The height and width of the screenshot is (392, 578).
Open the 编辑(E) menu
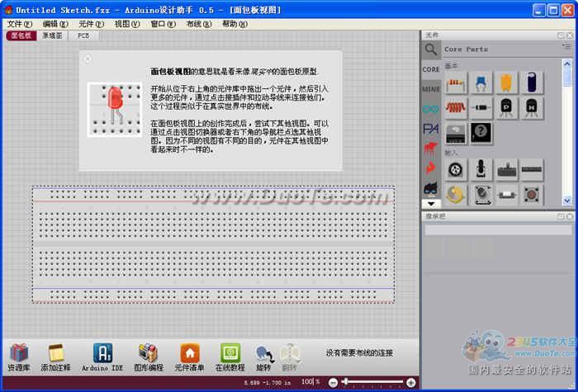pyautogui.click(x=55, y=24)
